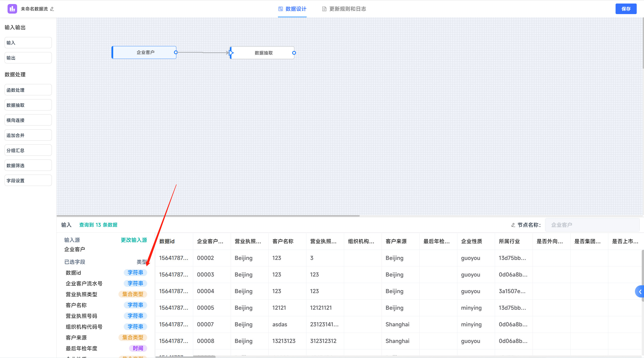644x358 pixels.
Task: Click the 企业客户流水号 field row
Action: tap(106, 284)
